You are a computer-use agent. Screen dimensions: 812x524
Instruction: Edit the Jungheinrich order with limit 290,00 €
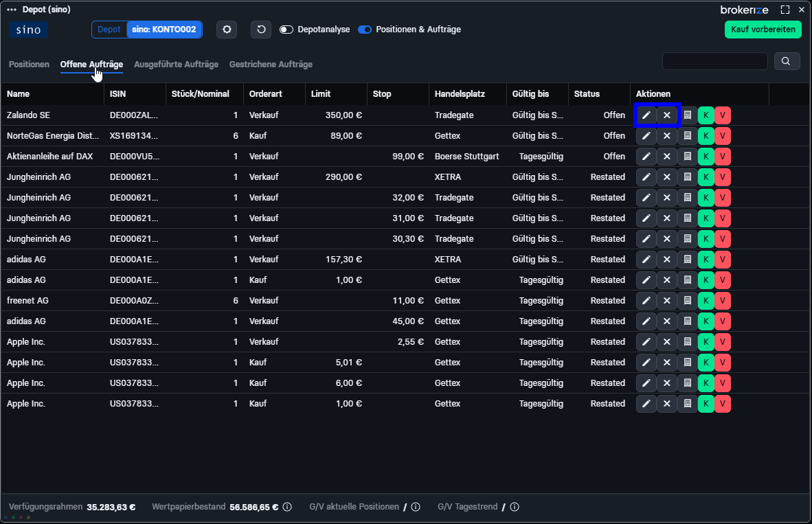tap(646, 177)
